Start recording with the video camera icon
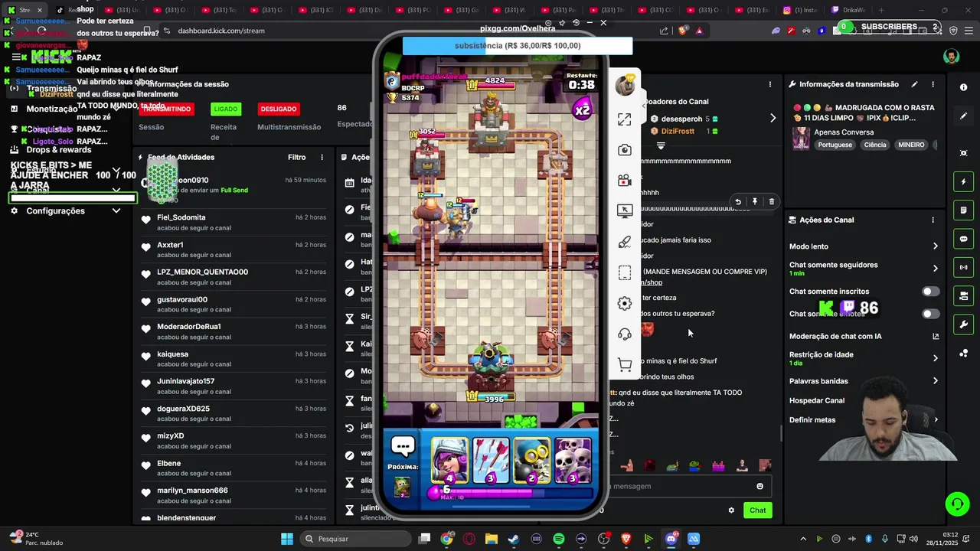Screen dimensions: 980x551 (x=625, y=181)
